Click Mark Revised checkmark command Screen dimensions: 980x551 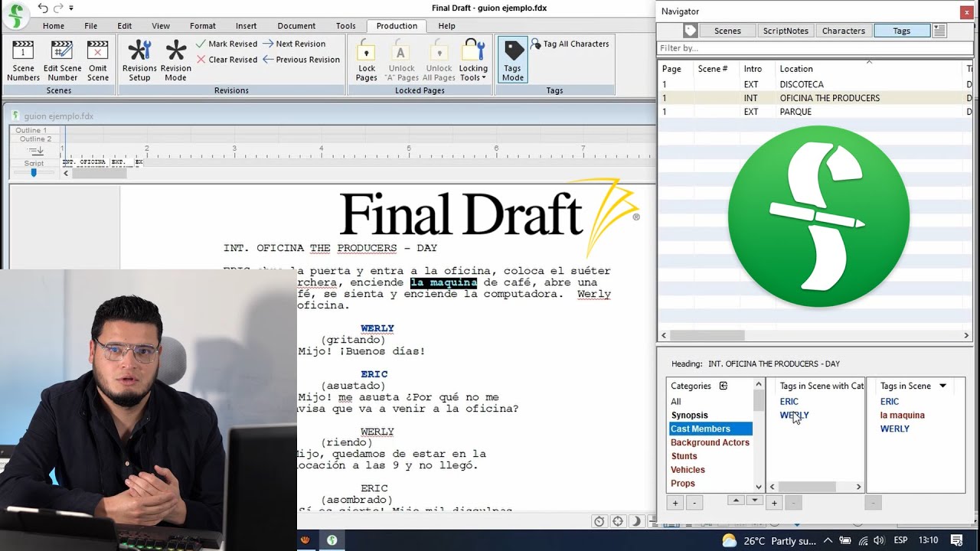click(227, 44)
